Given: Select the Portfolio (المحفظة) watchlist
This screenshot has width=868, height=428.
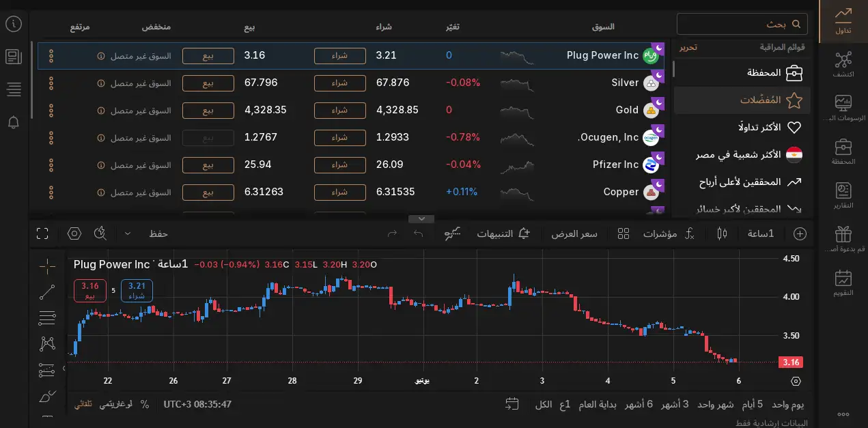Looking at the screenshot, I should pyautogui.click(x=742, y=72).
